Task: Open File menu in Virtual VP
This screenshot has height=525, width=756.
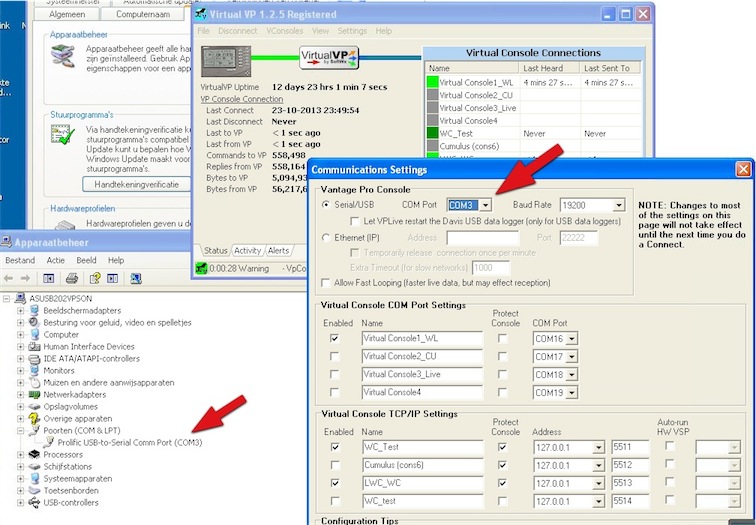Action: pyautogui.click(x=203, y=31)
